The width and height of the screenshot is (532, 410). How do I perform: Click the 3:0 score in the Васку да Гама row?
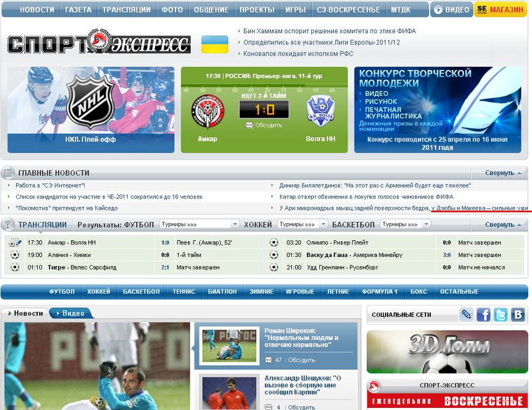coord(447,255)
